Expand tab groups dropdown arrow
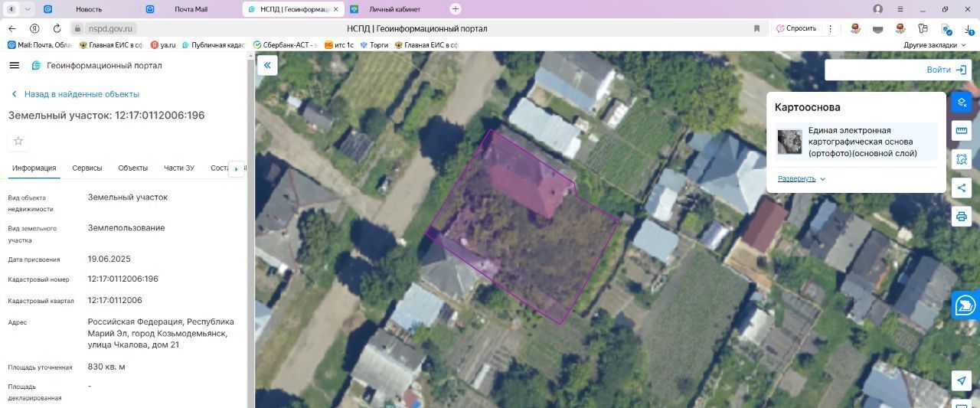 [x=28, y=9]
